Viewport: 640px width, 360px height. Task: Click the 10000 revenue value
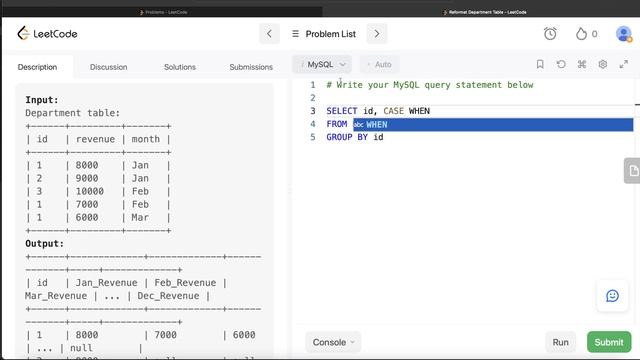click(x=90, y=191)
